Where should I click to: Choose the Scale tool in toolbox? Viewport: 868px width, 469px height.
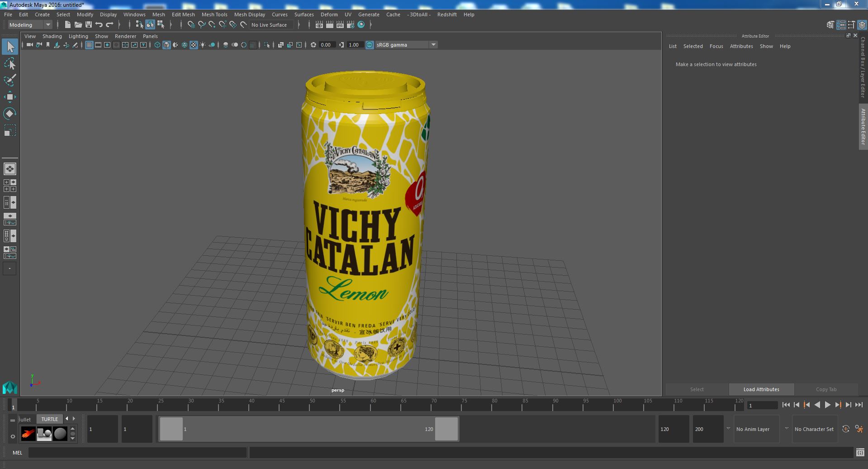coord(10,130)
